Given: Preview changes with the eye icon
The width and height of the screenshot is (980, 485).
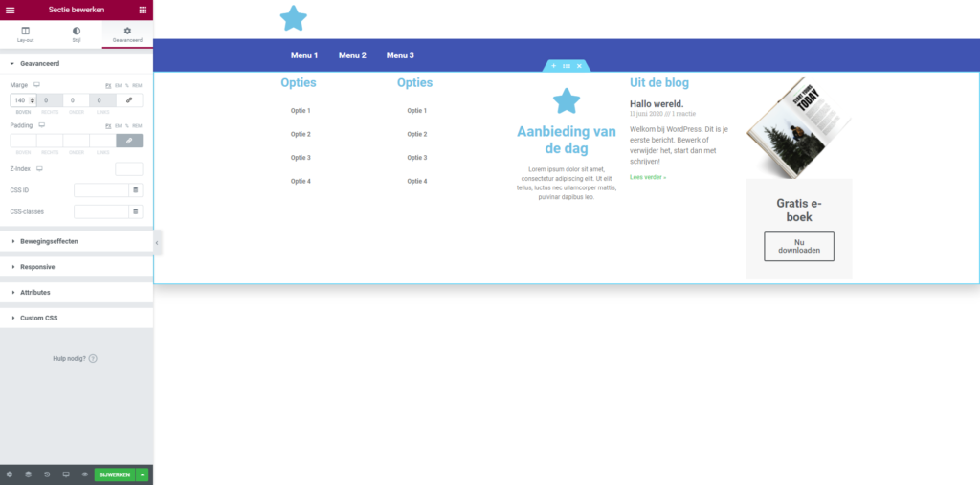Looking at the screenshot, I should (x=84, y=474).
